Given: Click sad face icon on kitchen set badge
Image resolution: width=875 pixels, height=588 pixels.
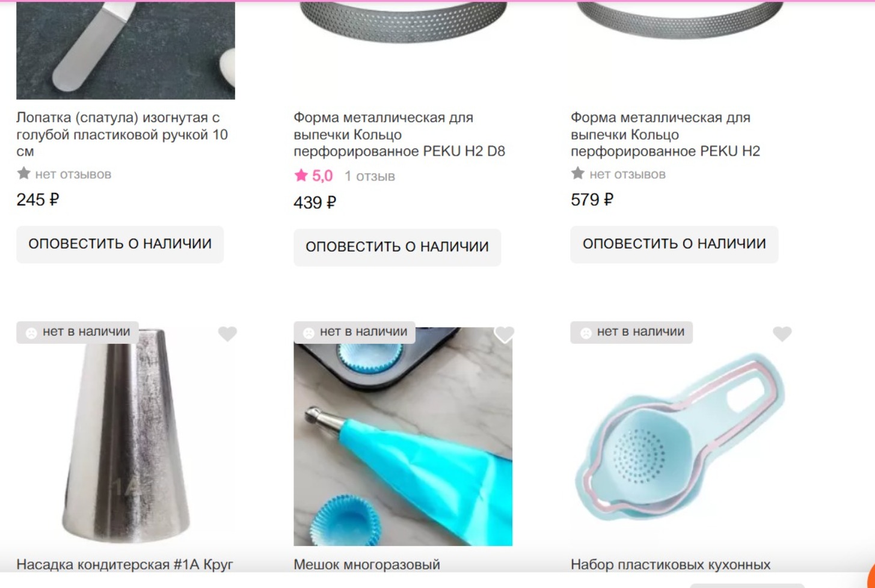Looking at the screenshot, I should pos(586,332).
